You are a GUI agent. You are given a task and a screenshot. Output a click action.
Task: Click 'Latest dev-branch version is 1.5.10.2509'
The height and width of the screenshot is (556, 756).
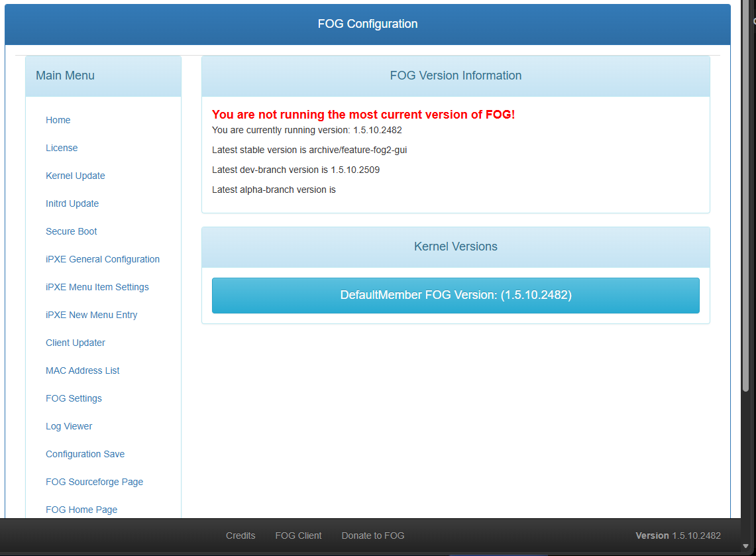coord(296,170)
